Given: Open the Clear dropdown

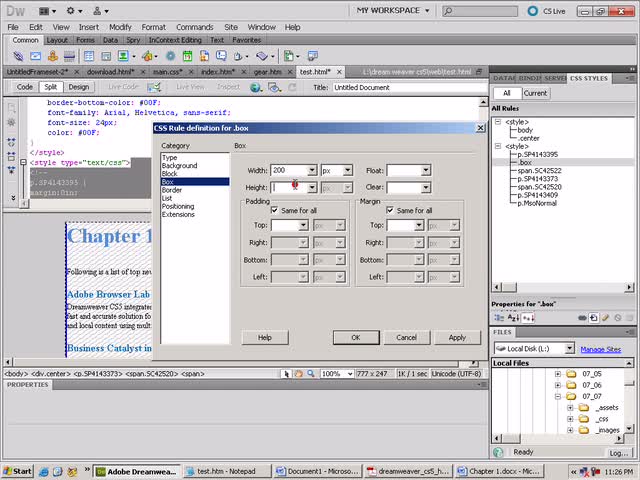Looking at the screenshot, I should (426, 187).
